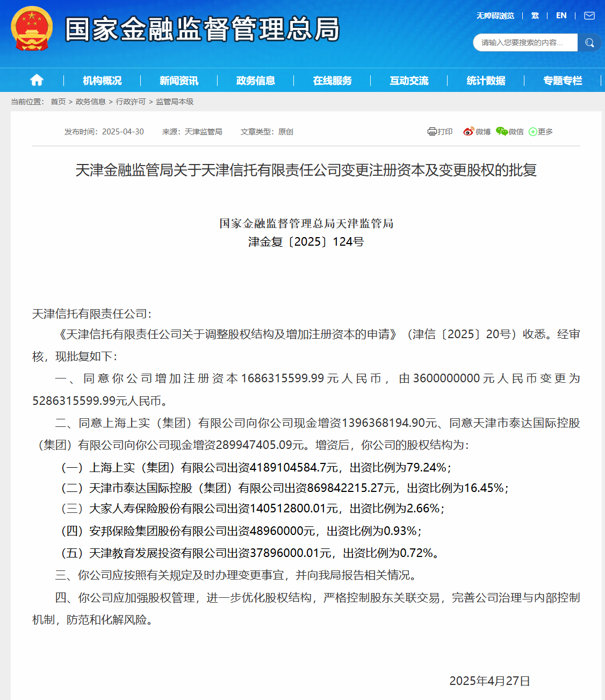The height and width of the screenshot is (700, 605).
Task: Open 互动交流 menu
Action: 409,81
